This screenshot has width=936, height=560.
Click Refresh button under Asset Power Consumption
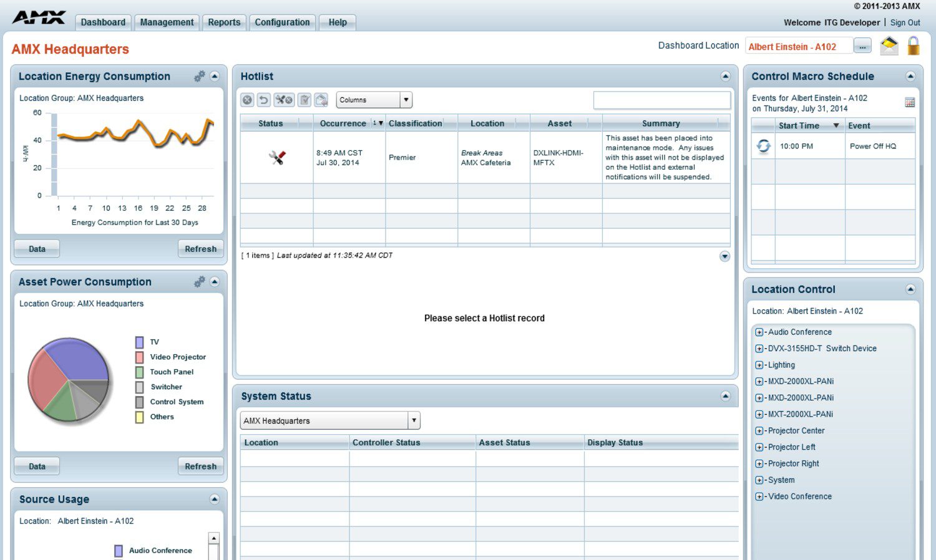[x=200, y=466]
